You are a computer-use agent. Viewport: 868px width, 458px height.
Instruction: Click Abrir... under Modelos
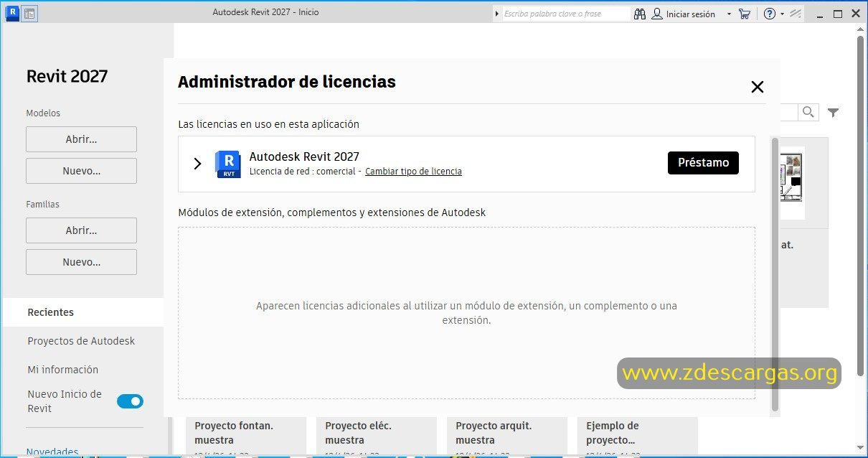81,139
